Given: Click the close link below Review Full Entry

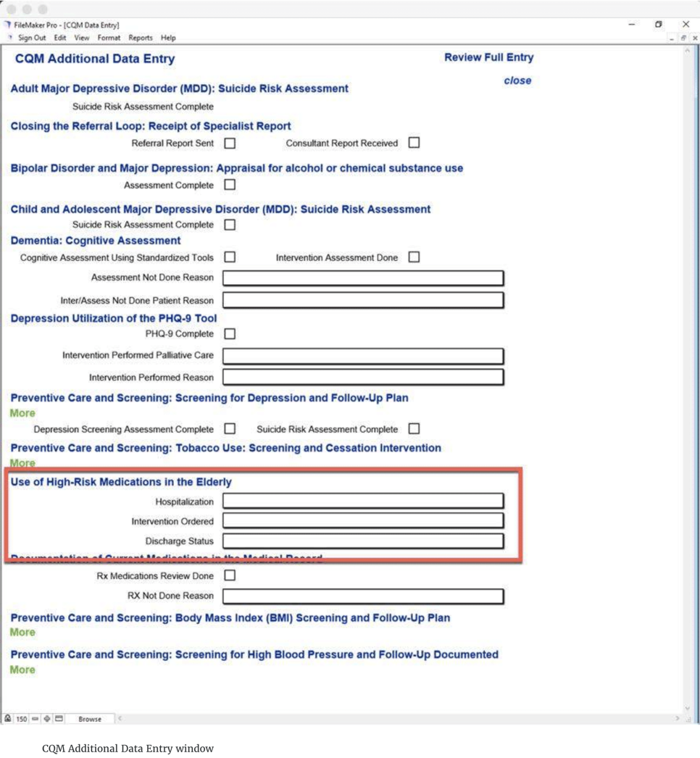Looking at the screenshot, I should (x=517, y=80).
